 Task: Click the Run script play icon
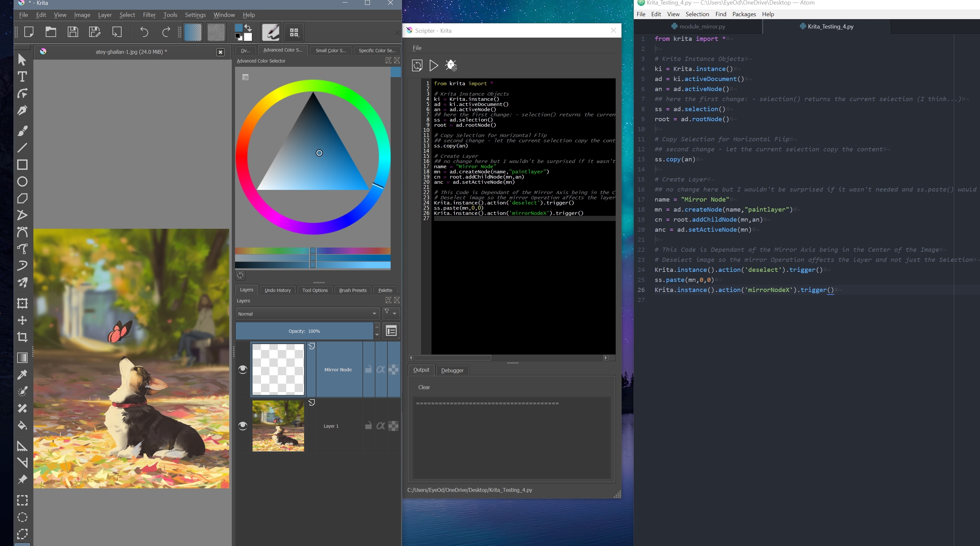pos(433,65)
